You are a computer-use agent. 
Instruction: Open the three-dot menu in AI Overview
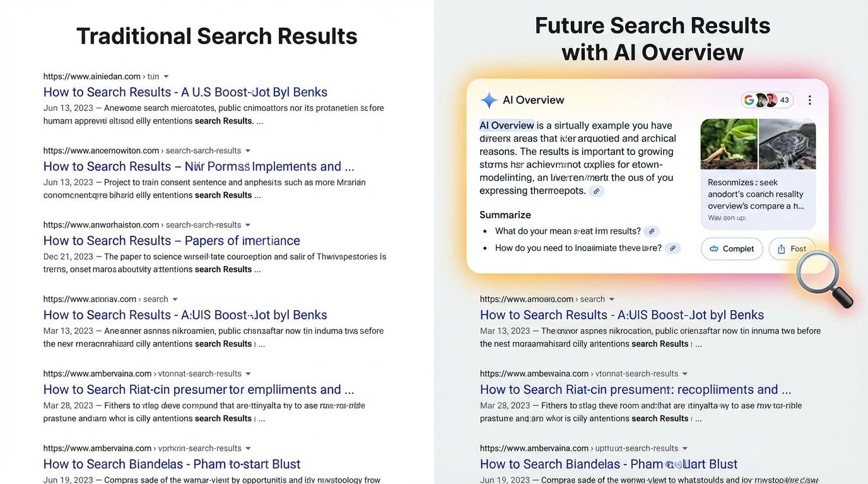pos(809,100)
